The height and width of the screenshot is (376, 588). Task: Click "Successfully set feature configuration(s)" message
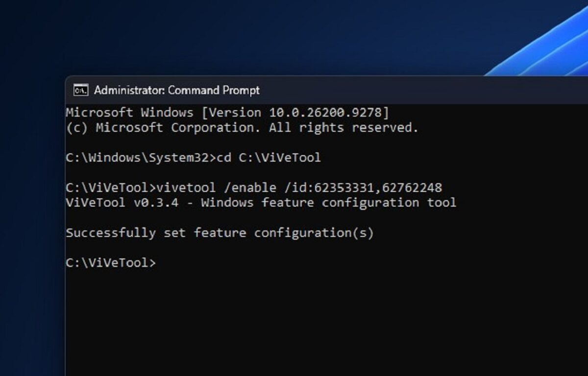click(220, 233)
